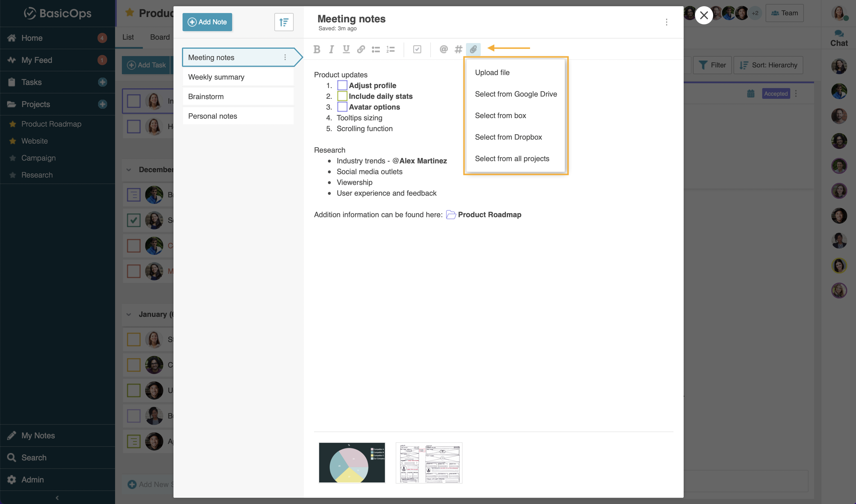Select Upload file from the attachment menu
Viewport: 856px width, 504px height.
[492, 72]
